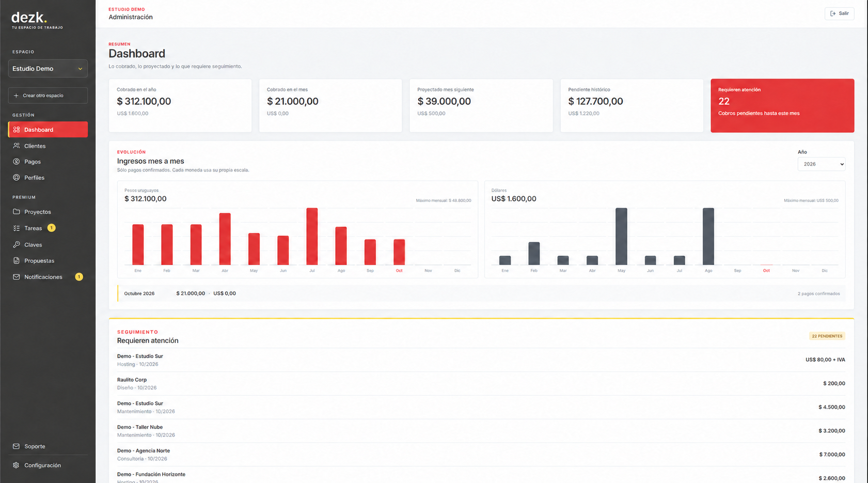Open Proyectos menu item
This screenshot has height=483, width=868.
tap(48, 212)
